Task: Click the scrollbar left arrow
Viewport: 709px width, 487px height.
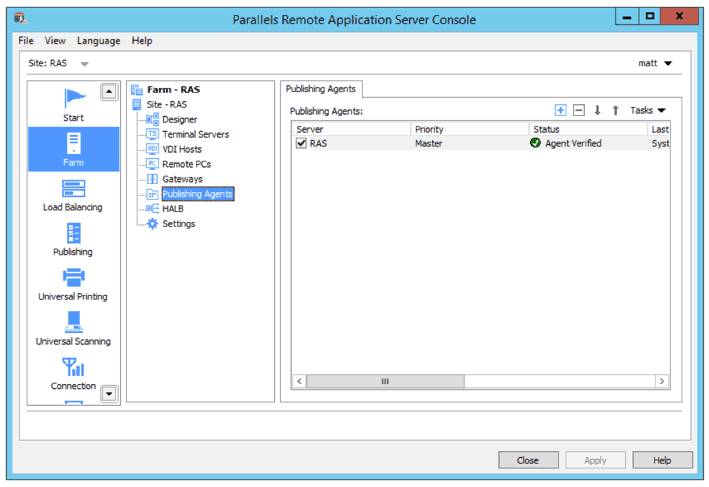Action: 299,381
